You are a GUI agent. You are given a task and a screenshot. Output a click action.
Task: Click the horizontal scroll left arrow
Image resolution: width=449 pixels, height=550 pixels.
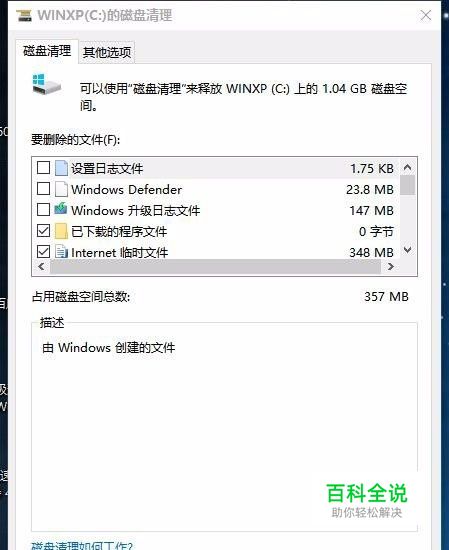point(41,267)
